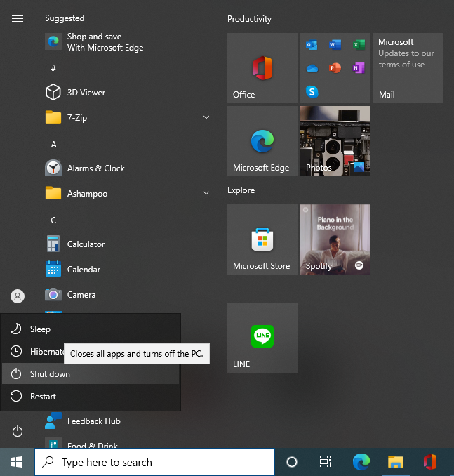The height and width of the screenshot is (476, 454).
Task: Jump to letter C section header
Action: point(53,220)
